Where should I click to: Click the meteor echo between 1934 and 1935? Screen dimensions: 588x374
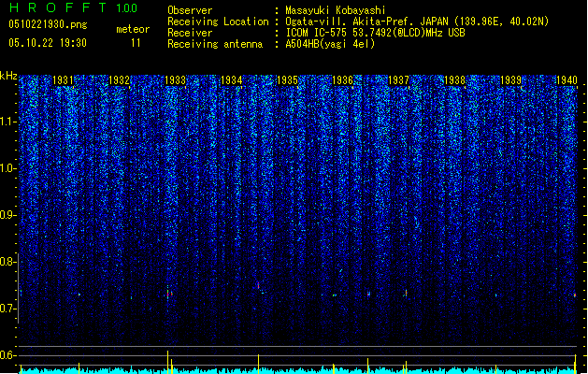pos(258,286)
